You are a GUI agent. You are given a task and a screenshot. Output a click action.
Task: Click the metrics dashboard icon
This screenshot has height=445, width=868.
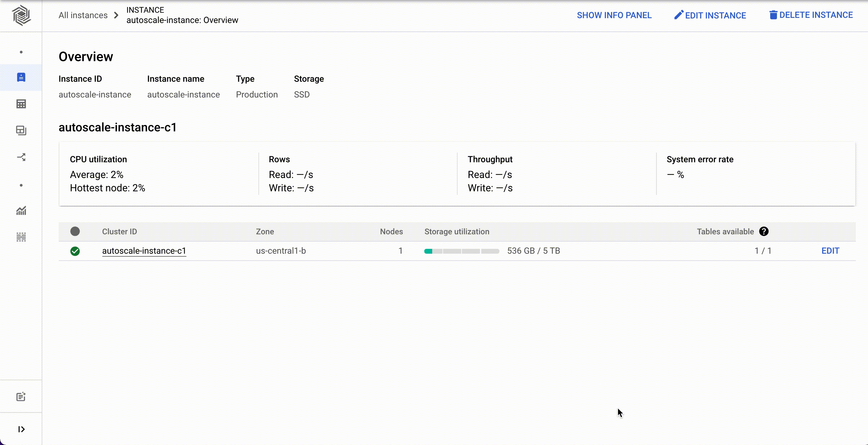tap(21, 211)
